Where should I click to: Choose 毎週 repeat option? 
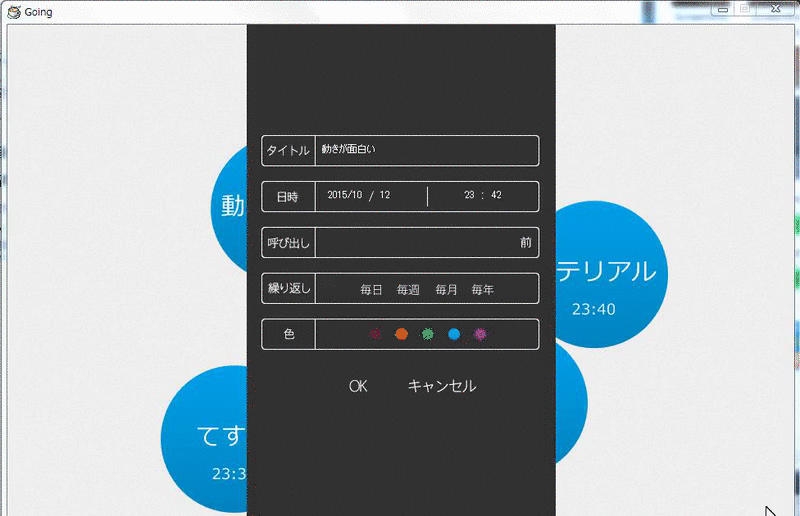408,290
